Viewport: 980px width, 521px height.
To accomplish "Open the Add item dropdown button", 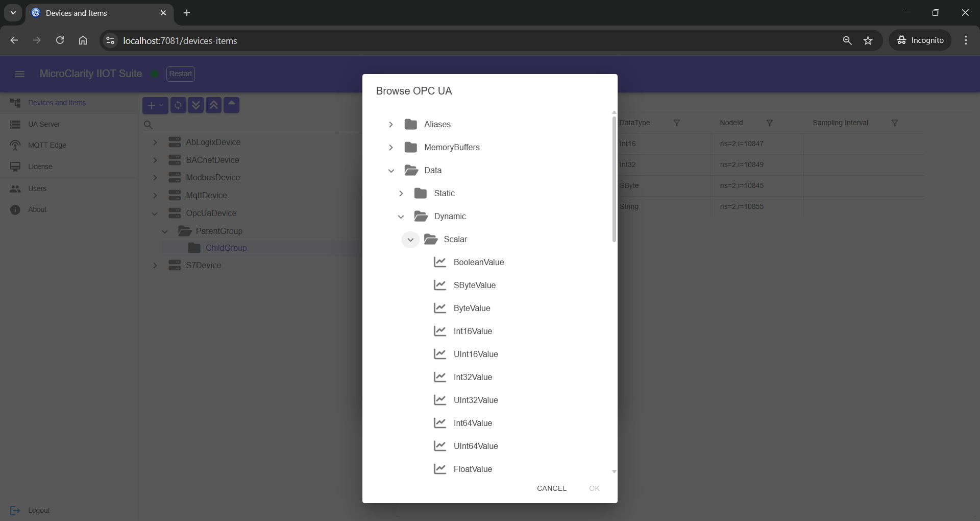I will click(x=154, y=106).
